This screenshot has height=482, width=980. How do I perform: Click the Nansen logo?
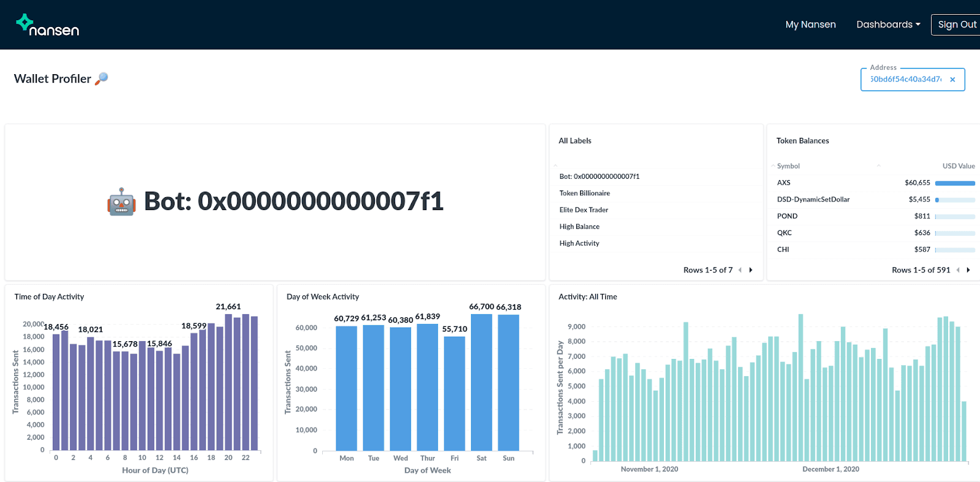click(x=47, y=25)
